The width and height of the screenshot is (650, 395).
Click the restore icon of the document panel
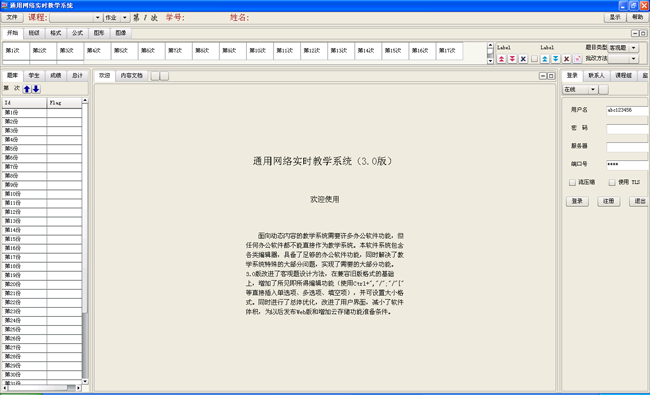(x=551, y=76)
